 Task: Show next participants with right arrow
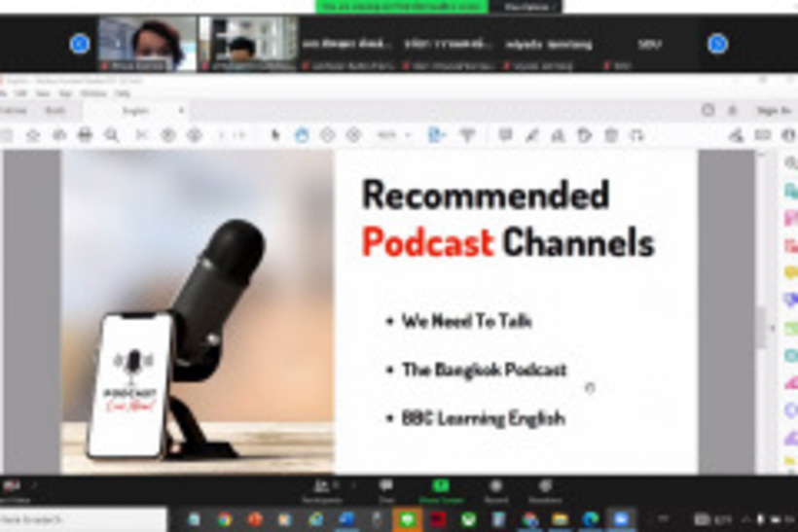pyautogui.click(x=717, y=44)
